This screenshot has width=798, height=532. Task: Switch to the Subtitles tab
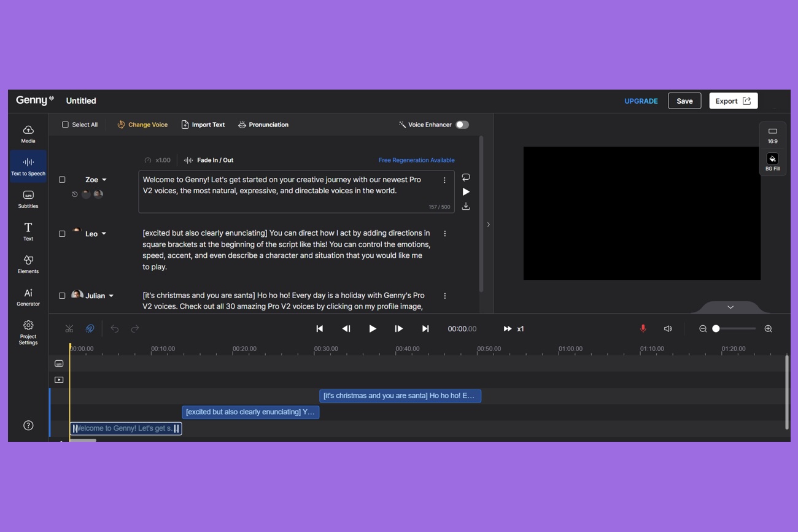tap(28, 199)
